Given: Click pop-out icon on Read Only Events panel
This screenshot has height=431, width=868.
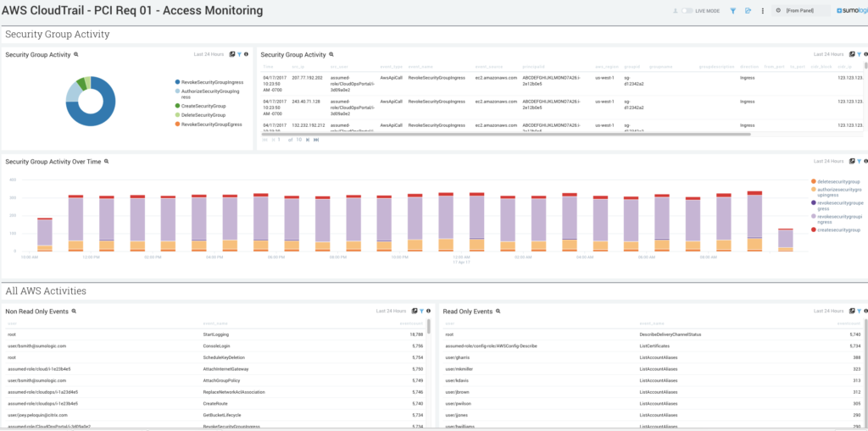Looking at the screenshot, I should click(852, 311).
